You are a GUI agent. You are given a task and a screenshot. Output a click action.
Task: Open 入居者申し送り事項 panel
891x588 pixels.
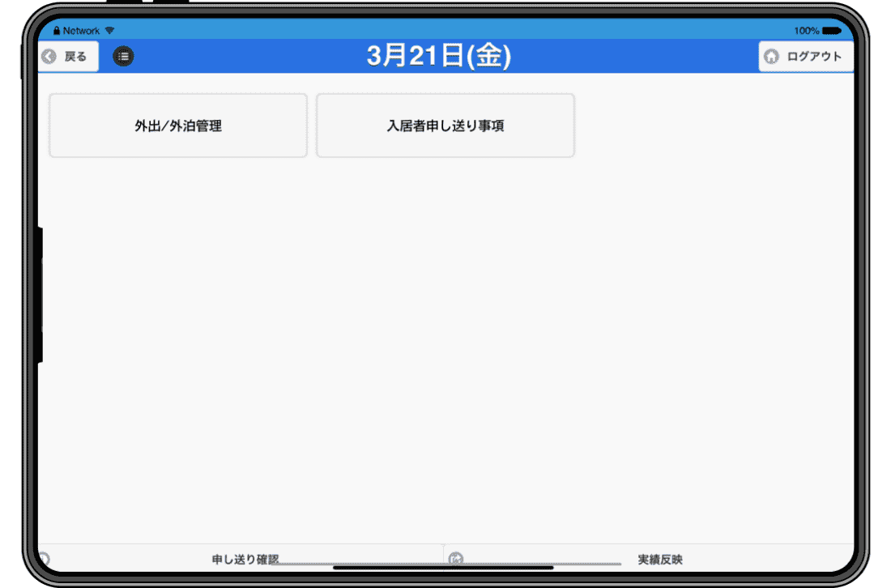click(x=446, y=126)
